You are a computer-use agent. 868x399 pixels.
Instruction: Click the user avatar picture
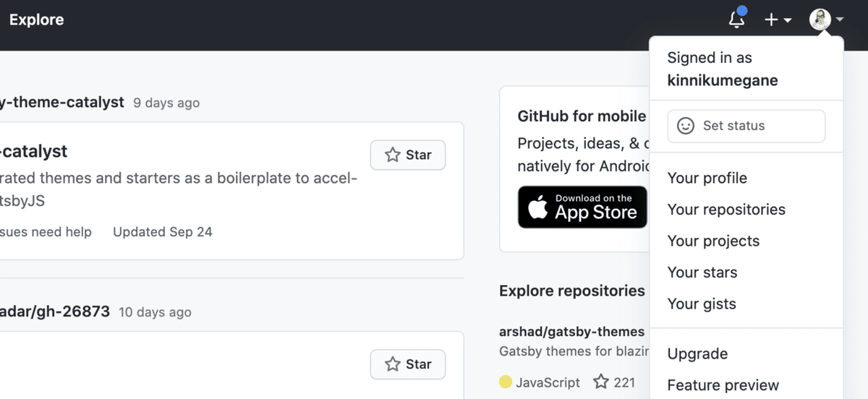820,20
